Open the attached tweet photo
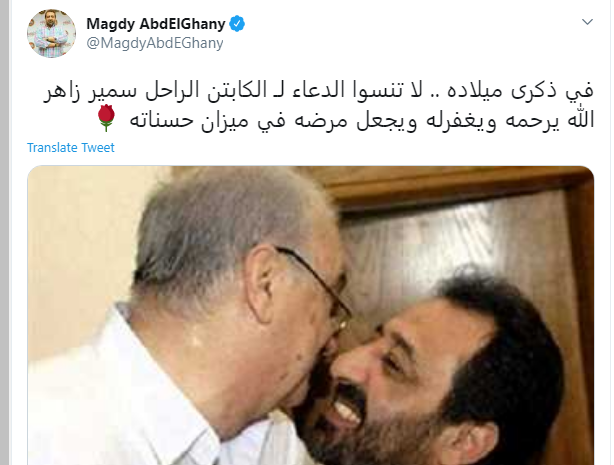This screenshot has width=614, height=465. click(x=311, y=315)
